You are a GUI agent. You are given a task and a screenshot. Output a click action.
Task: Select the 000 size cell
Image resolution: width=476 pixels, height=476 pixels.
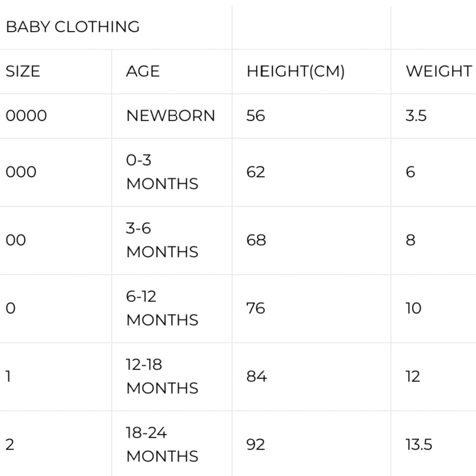tap(21, 172)
